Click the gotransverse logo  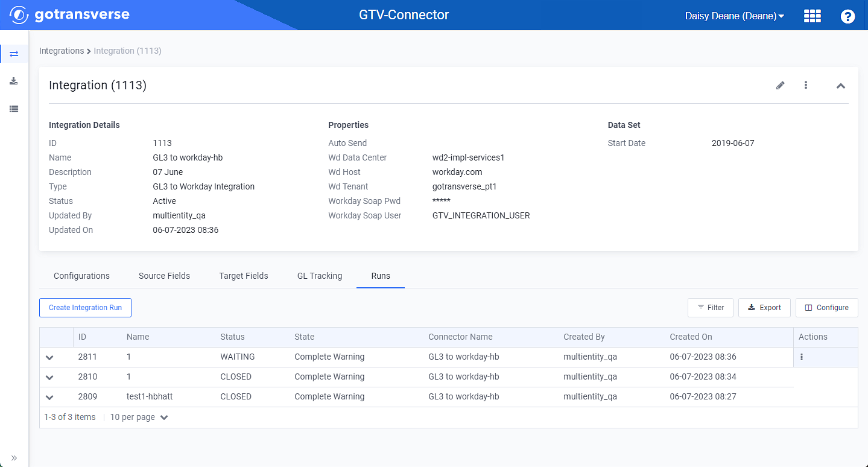click(x=69, y=14)
